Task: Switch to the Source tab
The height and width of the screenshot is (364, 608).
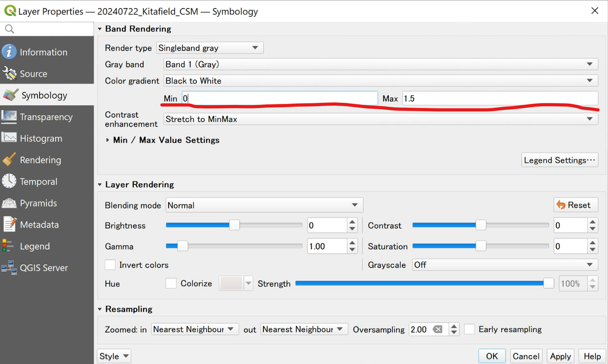Action: pos(47,73)
